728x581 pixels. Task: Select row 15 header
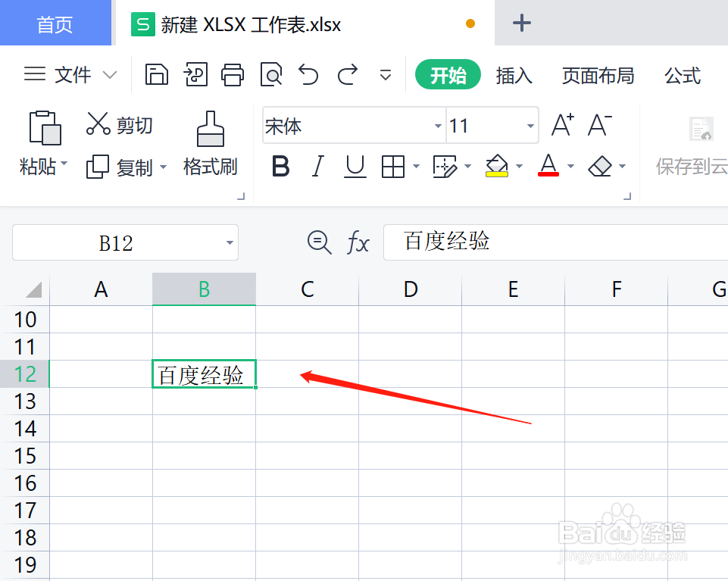24,455
